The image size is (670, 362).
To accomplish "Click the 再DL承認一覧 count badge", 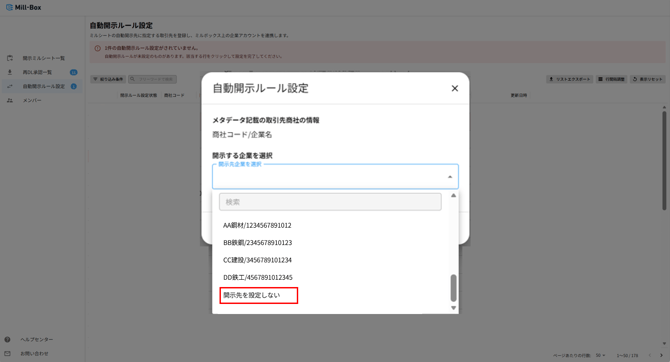I will [73, 72].
